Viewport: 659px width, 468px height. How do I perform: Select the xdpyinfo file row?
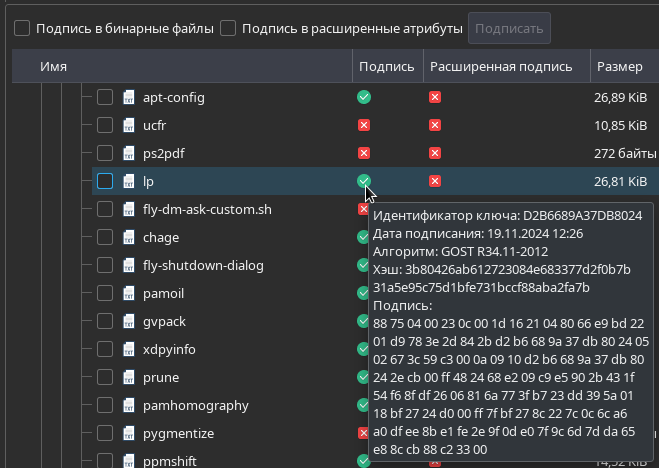[169, 350]
